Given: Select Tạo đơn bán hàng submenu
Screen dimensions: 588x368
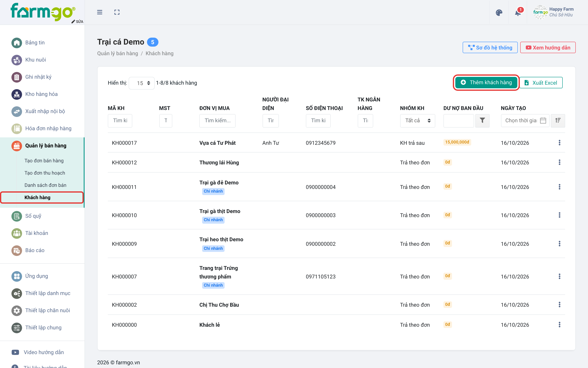Looking at the screenshot, I should tap(44, 161).
